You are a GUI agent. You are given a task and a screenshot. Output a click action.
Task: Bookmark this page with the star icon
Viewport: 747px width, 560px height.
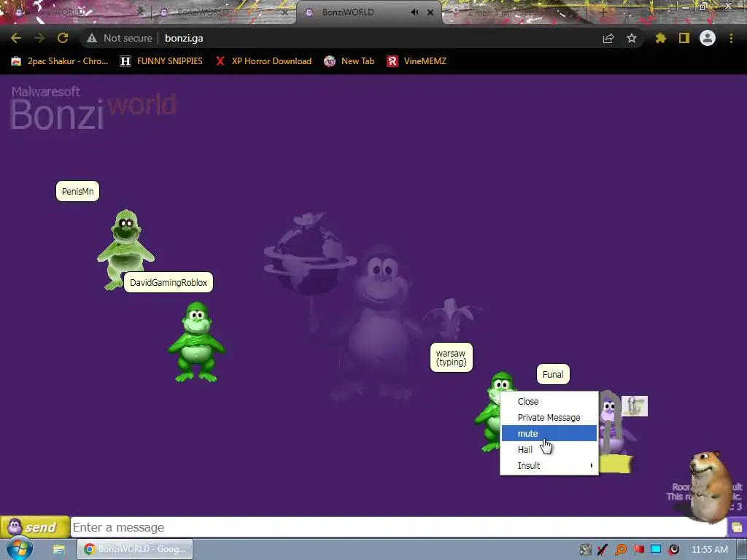[632, 38]
